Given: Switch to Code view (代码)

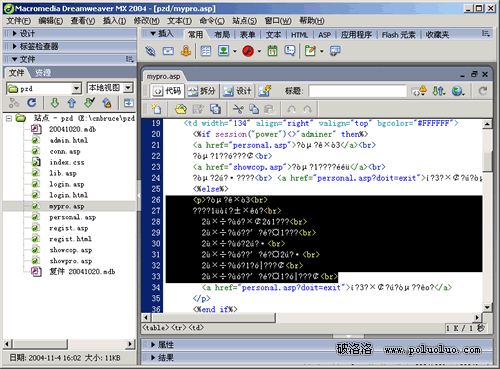Looking at the screenshot, I should (x=167, y=91).
